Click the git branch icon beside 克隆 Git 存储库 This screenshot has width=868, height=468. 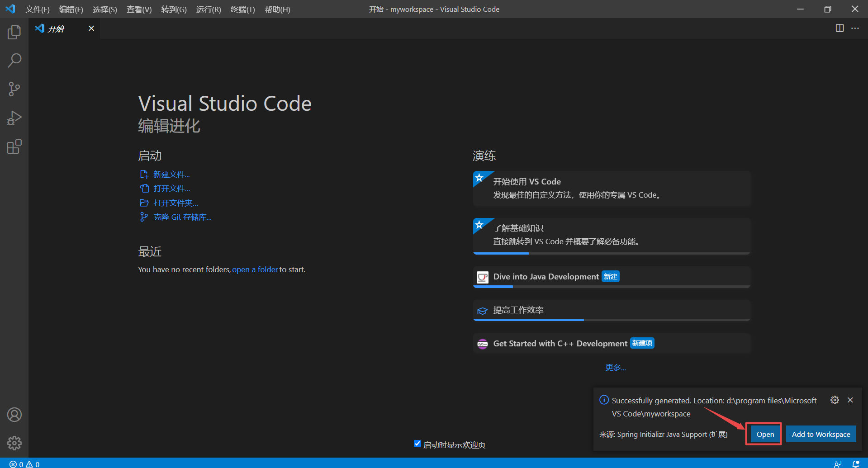[x=144, y=217]
